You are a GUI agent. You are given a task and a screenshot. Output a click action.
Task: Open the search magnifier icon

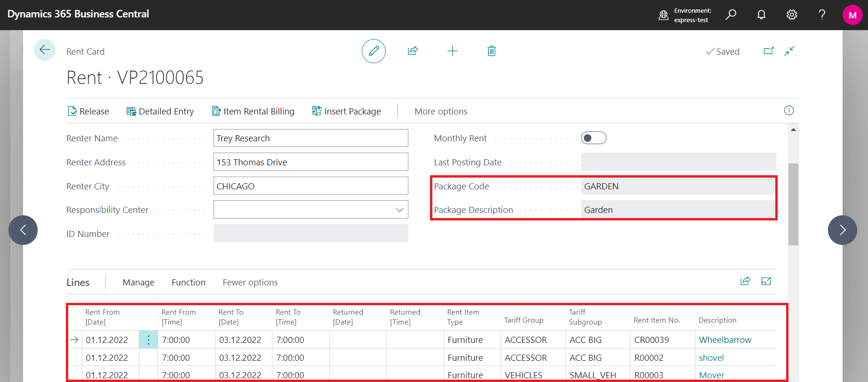[731, 15]
